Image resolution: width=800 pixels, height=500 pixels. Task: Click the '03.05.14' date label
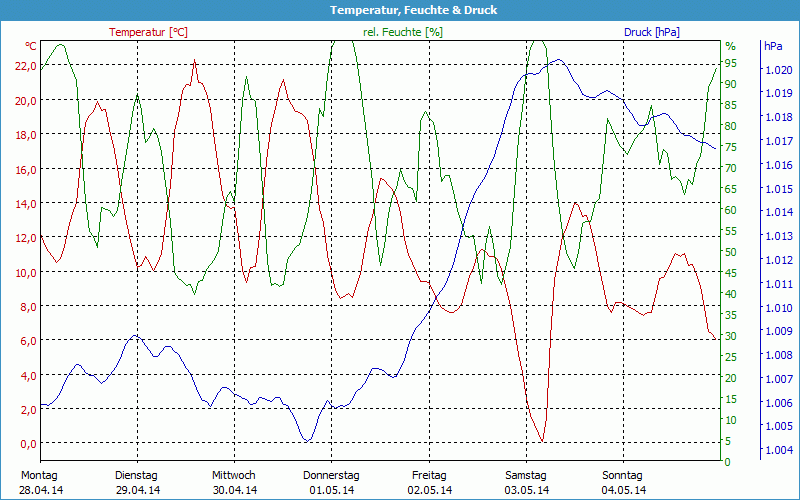pyautogui.click(x=527, y=490)
